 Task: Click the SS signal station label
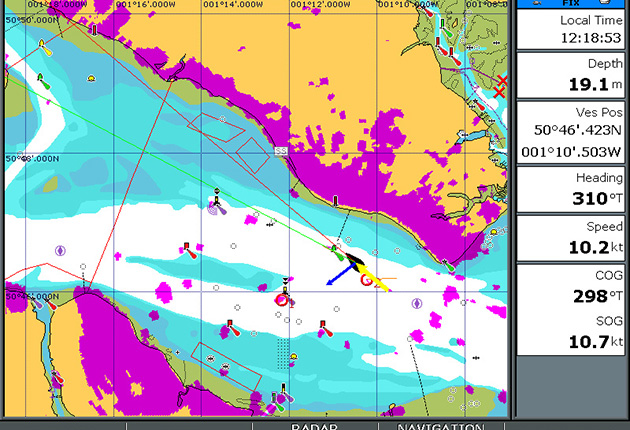click(281, 151)
